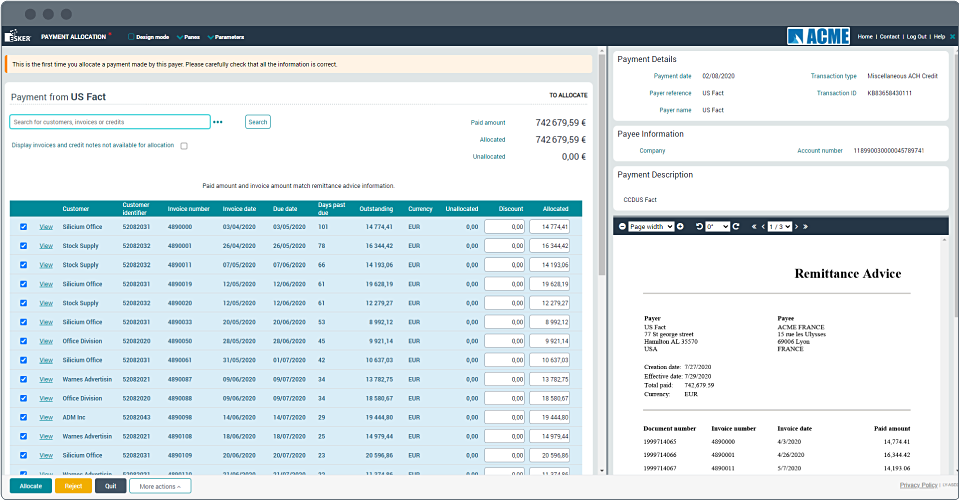Open View link for invoice 4890108

tap(46, 436)
